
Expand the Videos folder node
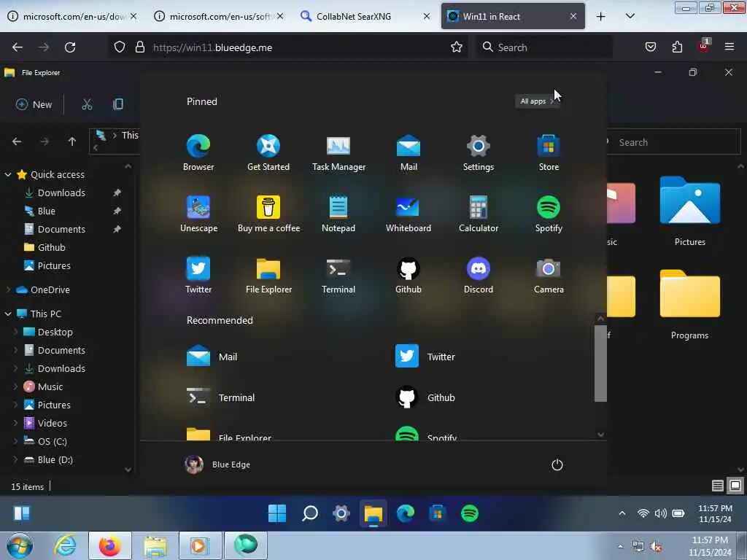point(15,423)
